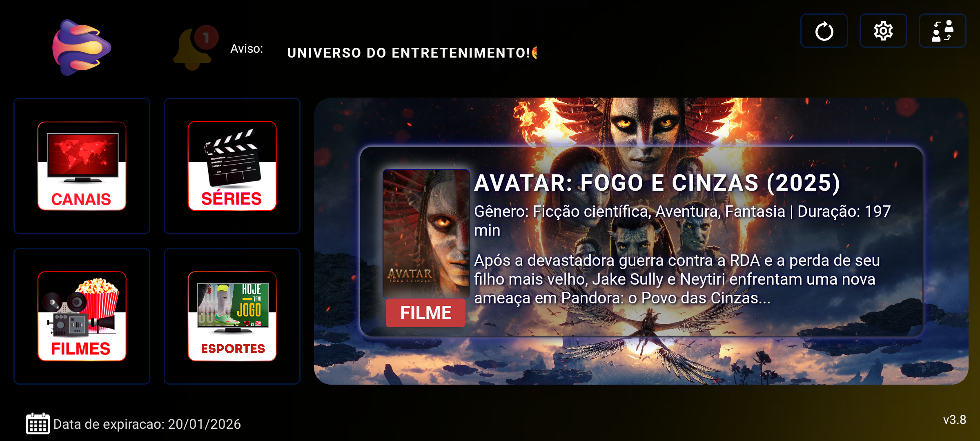Click the Aviso label

pyautogui.click(x=247, y=49)
